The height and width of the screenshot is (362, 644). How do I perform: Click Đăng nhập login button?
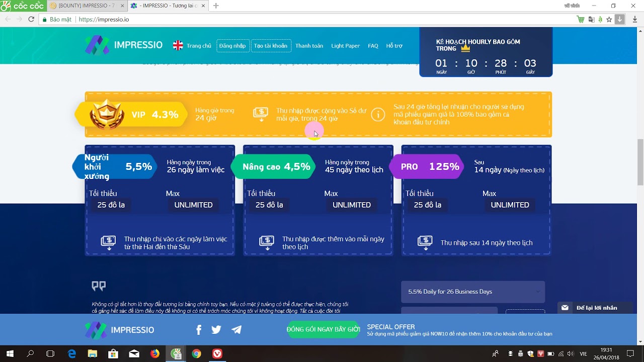coord(232,46)
